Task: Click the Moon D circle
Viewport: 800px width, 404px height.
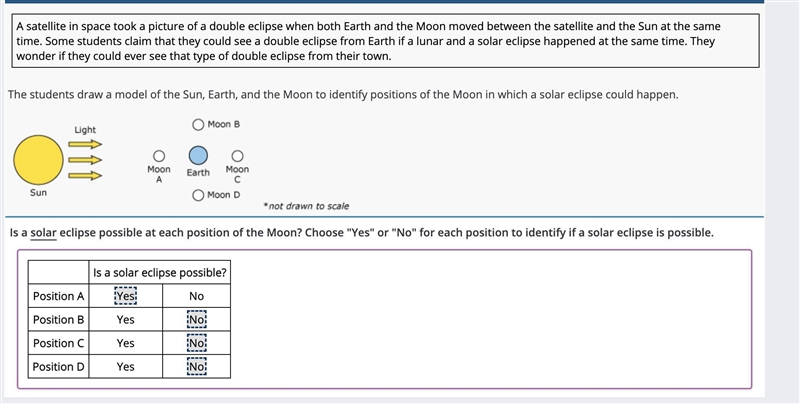Action: pos(198,195)
